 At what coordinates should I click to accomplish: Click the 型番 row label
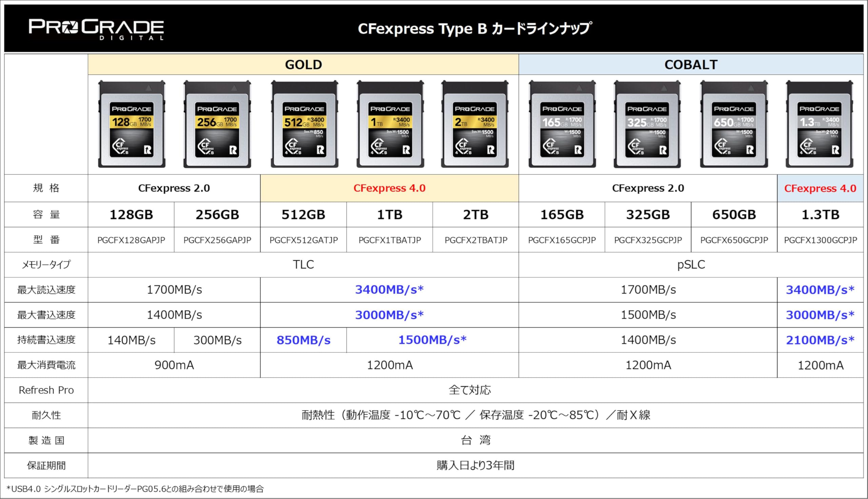46,240
